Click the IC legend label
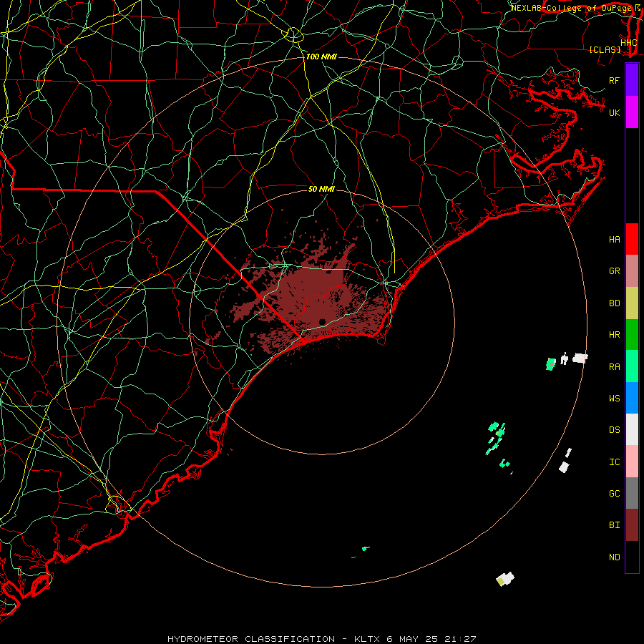 click(614, 462)
